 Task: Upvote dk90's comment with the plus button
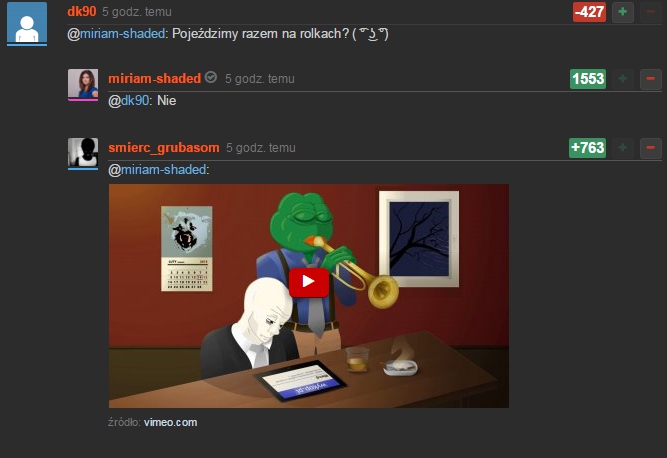pyautogui.click(x=623, y=12)
